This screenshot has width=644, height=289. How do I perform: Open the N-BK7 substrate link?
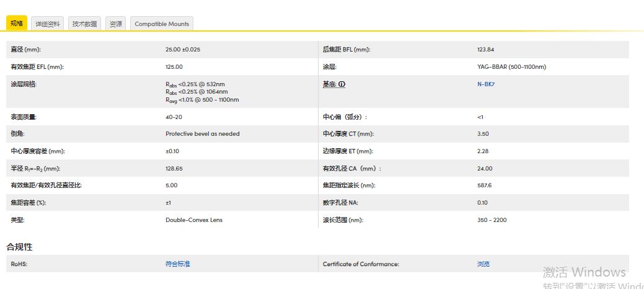pos(485,84)
